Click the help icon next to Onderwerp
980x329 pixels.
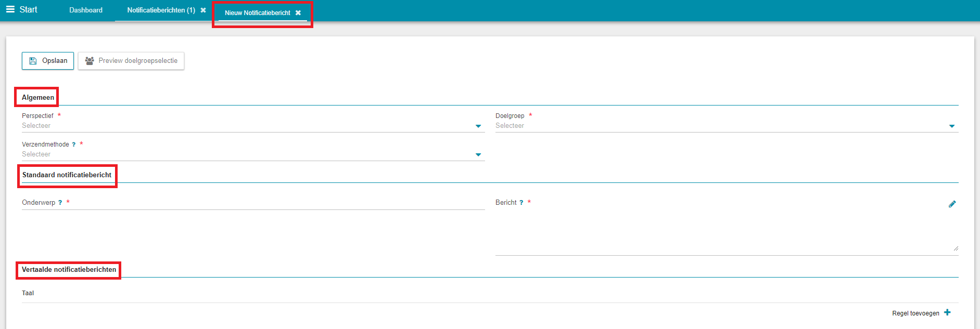[60, 203]
